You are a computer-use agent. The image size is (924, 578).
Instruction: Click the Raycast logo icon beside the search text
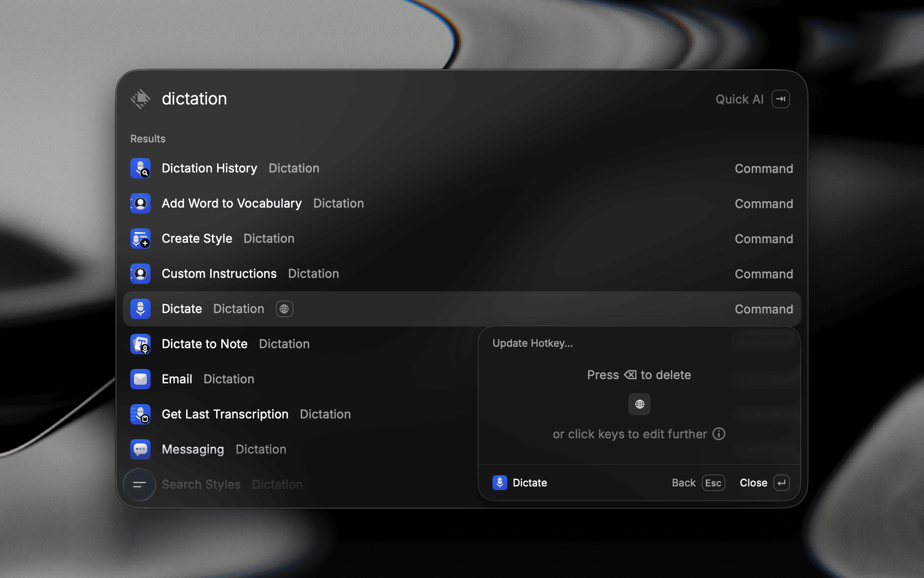[140, 99]
